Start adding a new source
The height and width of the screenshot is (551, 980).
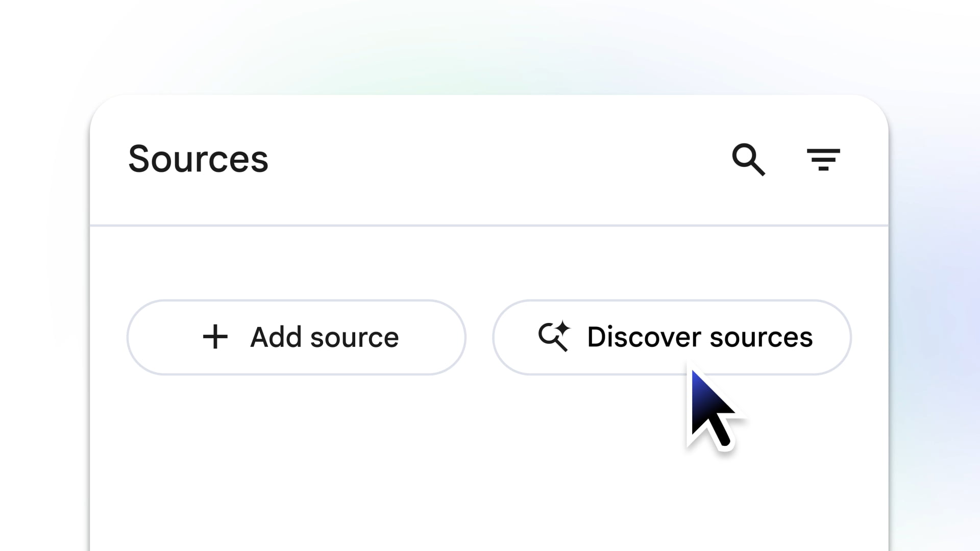tap(296, 337)
